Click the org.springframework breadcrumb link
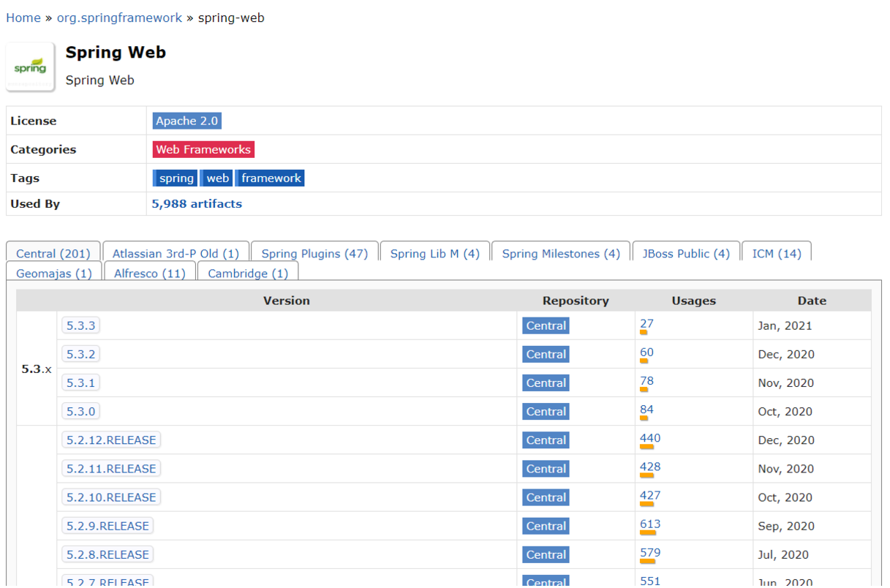The height and width of the screenshot is (588, 890). click(119, 17)
